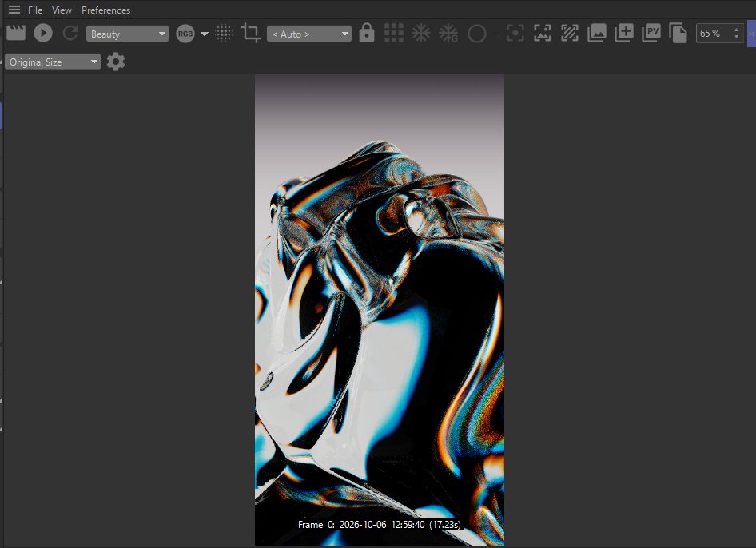Increase zoom with the stepper up arrow

pyautogui.click(x=736, y=30)
